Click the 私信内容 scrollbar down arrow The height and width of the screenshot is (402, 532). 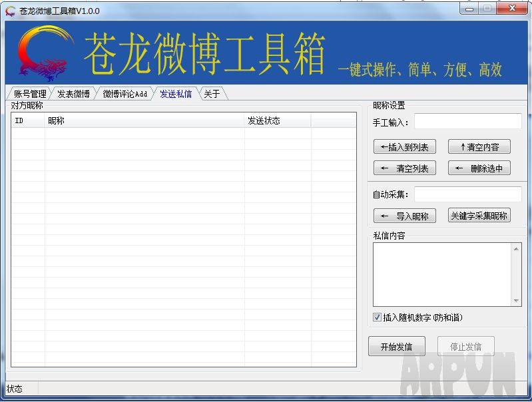[517, 301]
